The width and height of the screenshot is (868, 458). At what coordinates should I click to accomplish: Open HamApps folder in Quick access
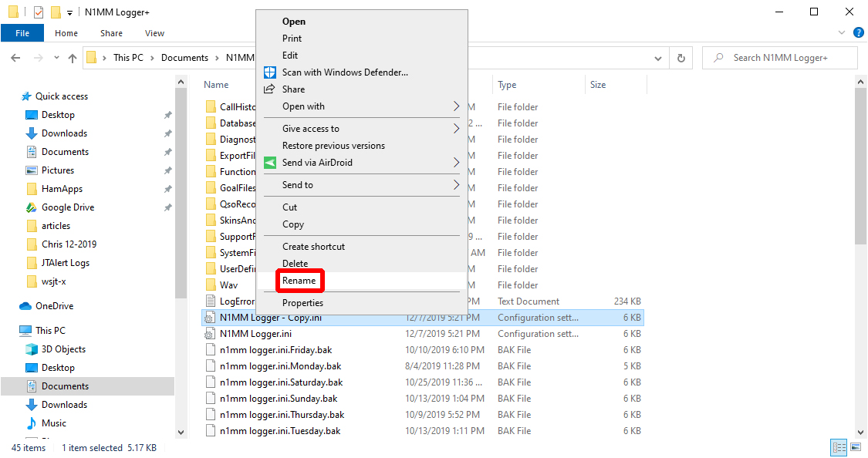point(62,189)
